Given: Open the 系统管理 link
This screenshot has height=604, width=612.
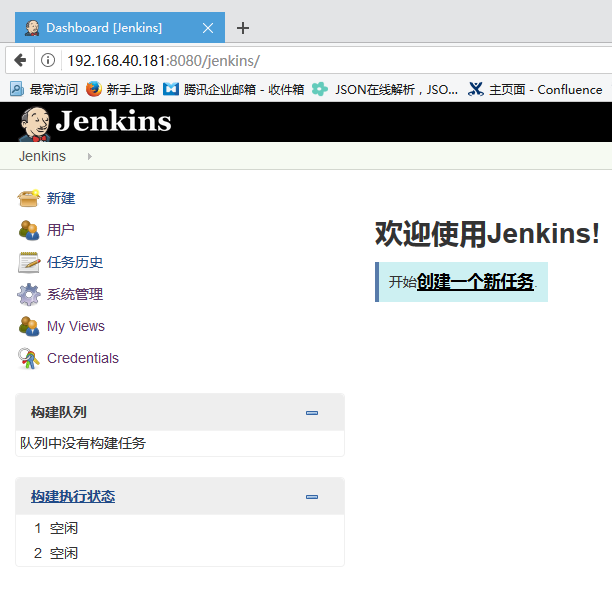Looking at the screenshot, I should point(75,295).
